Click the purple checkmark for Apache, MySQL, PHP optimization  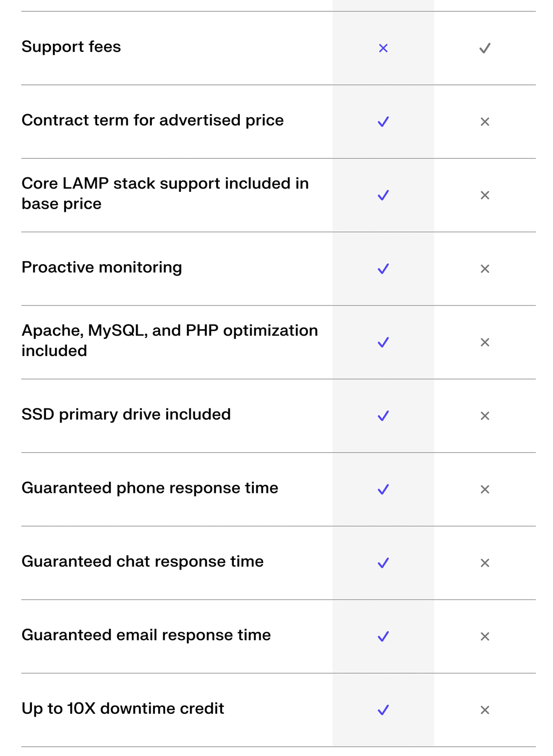coord(383,342)
